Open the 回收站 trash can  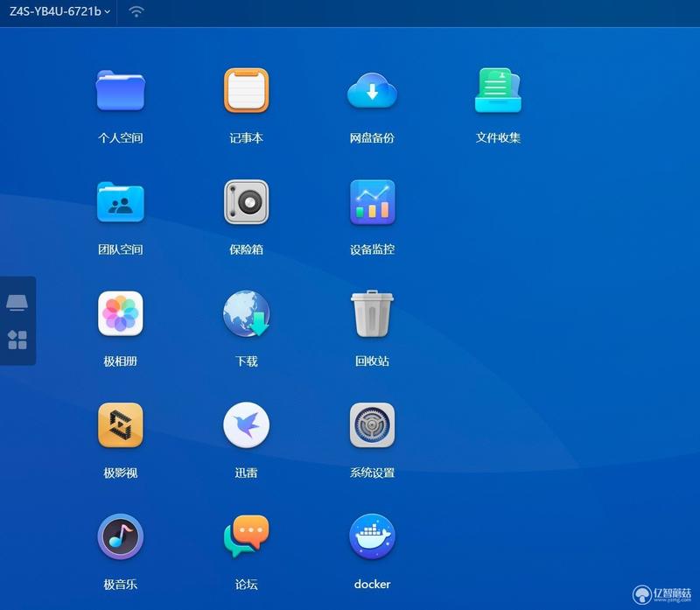coord(373,313)
